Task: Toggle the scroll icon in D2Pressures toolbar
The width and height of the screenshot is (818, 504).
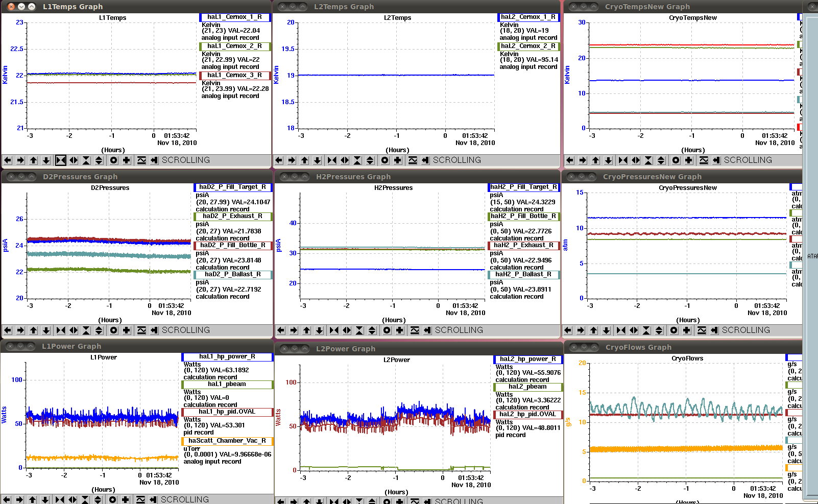Action: coord(154,330)
